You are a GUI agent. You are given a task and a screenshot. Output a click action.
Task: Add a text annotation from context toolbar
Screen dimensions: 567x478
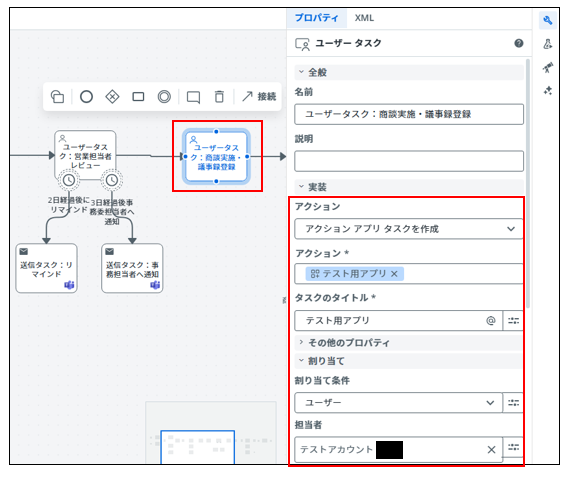193,97
